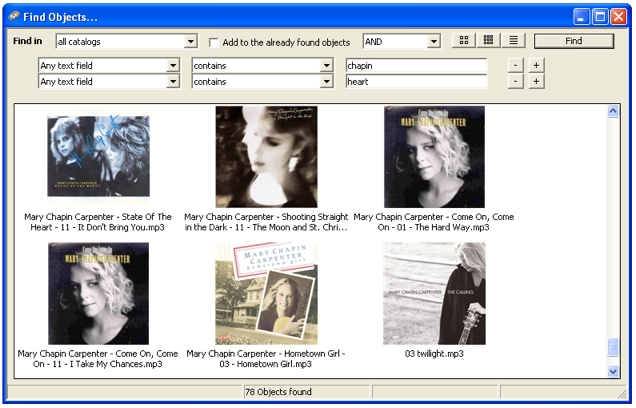This screenshot has width=636, height=408.
Task: Click the Find Objects title bar app icon
Action: click(x=14, y=17)
